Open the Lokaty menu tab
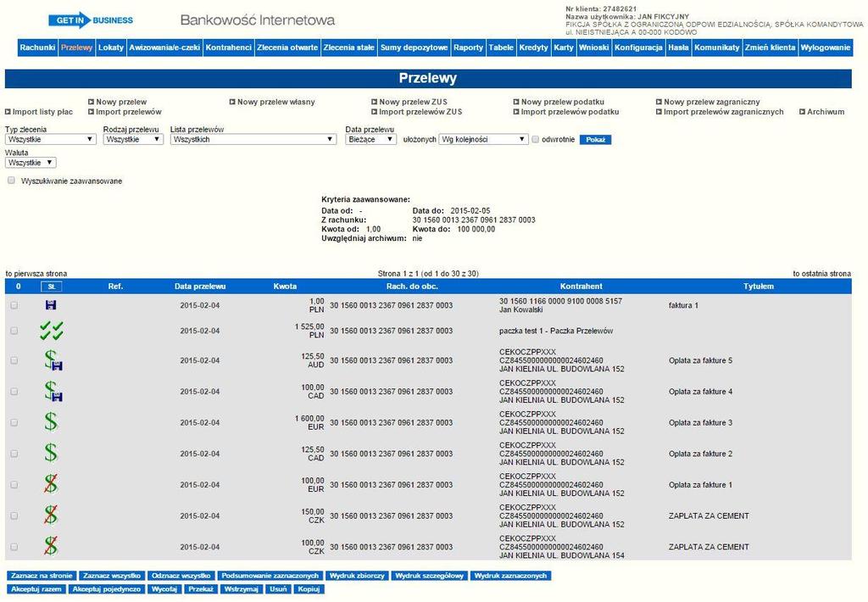Screen dimensions: 868x602 point(111,47)
